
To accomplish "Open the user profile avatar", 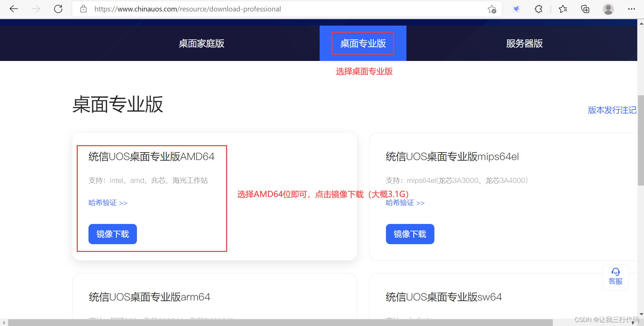I will (608, 9).
